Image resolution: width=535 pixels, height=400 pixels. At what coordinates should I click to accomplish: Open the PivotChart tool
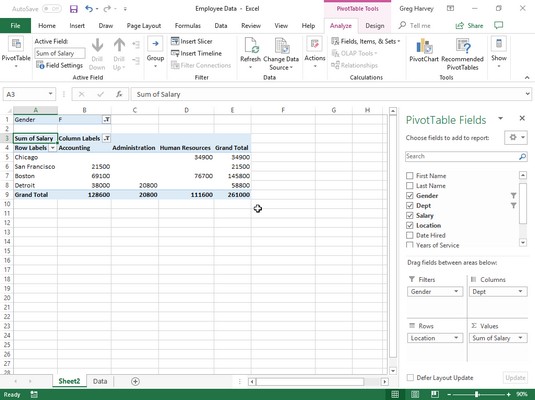(x=424, y=50)
